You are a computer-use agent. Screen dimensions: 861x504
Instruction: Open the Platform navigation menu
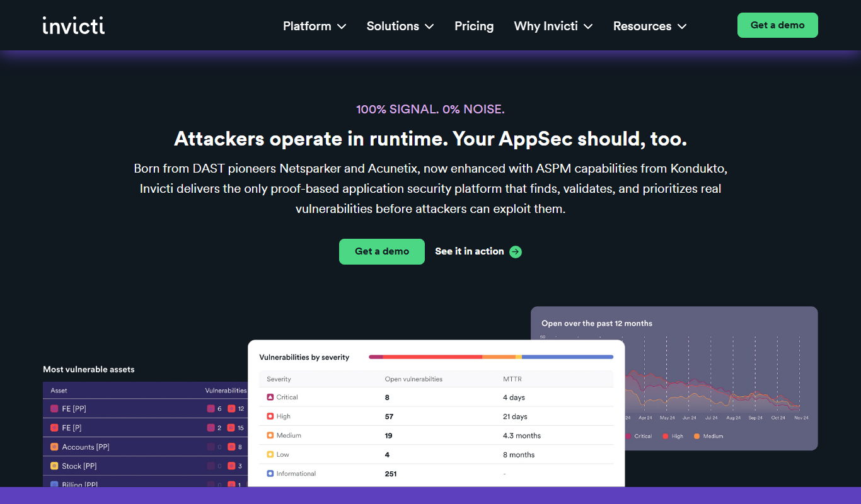coord(315,26)
